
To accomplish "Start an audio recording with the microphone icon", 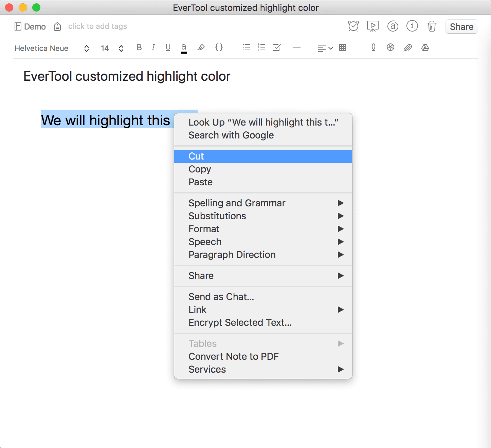I will click(x=373, y=48).
